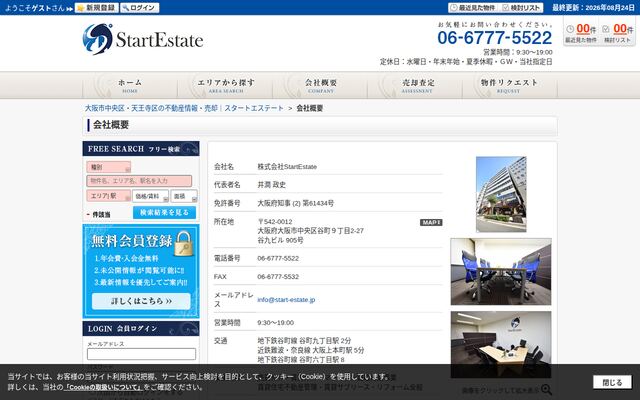This screenshot has width=640, height=400.
Task: Click license number 大阪府知事 (2) 第61434号
Action: (x=296, y=203)
